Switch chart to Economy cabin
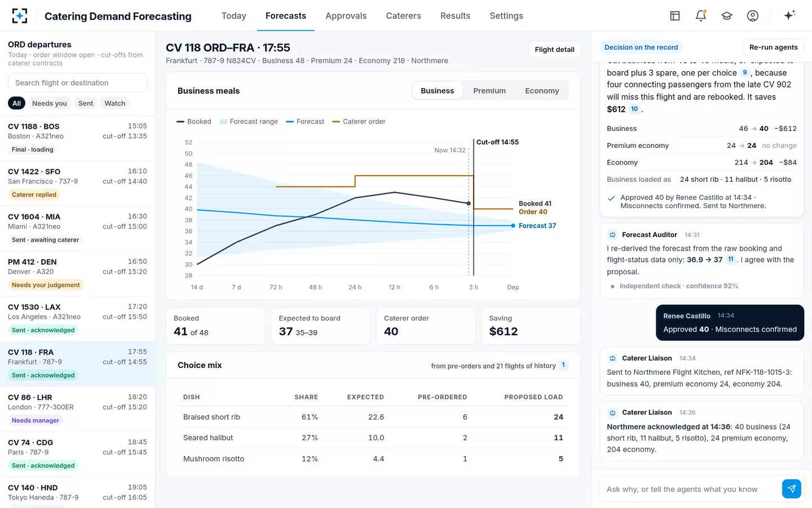The width and height of the screenshot is (812, 508). click(x=542, y=91)
